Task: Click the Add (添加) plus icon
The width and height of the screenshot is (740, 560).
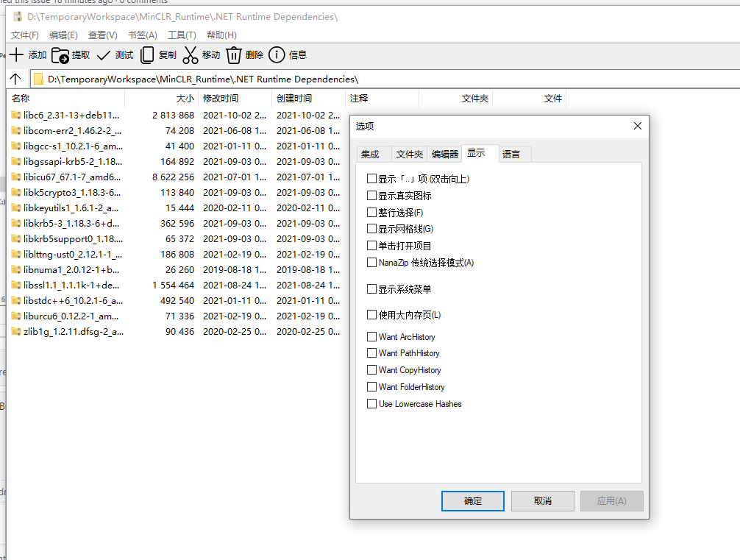Action: pos(16,54)
